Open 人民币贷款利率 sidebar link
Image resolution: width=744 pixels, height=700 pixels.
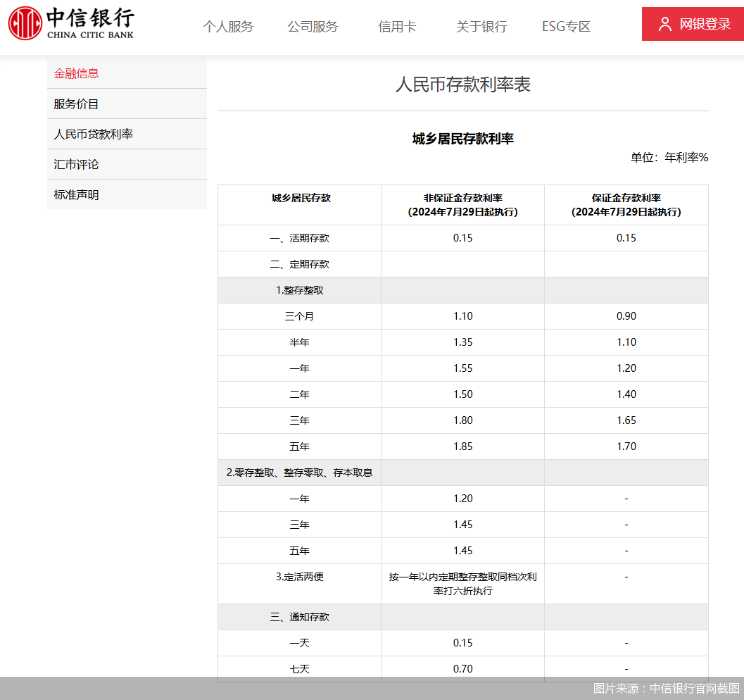[94, 134]
